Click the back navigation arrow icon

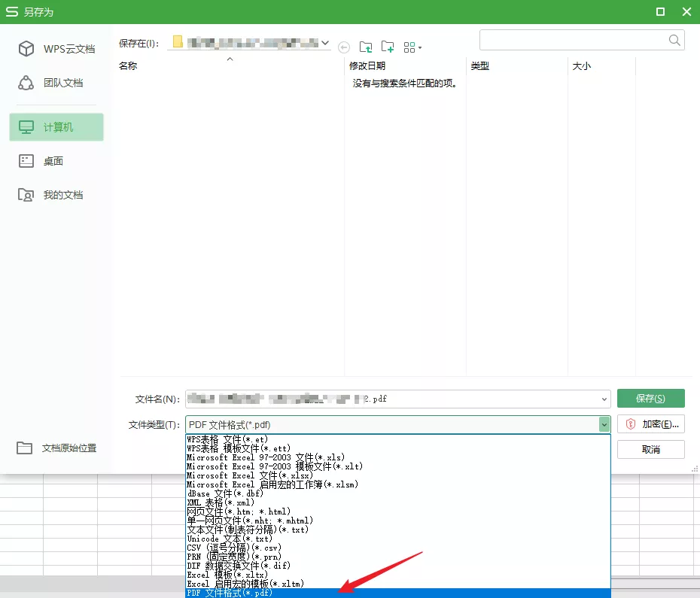(x=344, y=47)
